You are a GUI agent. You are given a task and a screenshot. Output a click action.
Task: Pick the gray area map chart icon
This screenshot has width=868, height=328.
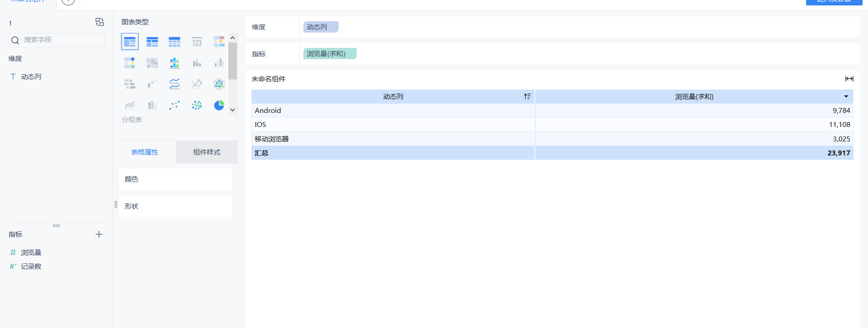(x=152, y=63)
